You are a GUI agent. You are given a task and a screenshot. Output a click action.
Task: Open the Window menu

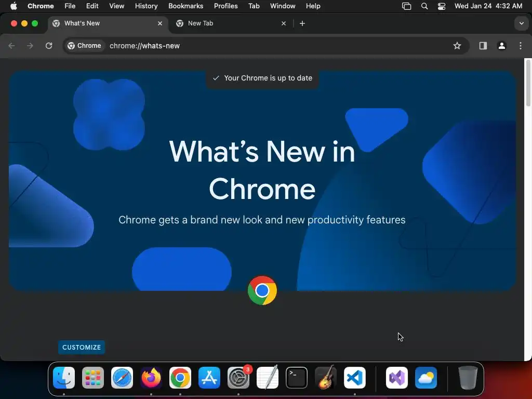(x=283, y=6)
